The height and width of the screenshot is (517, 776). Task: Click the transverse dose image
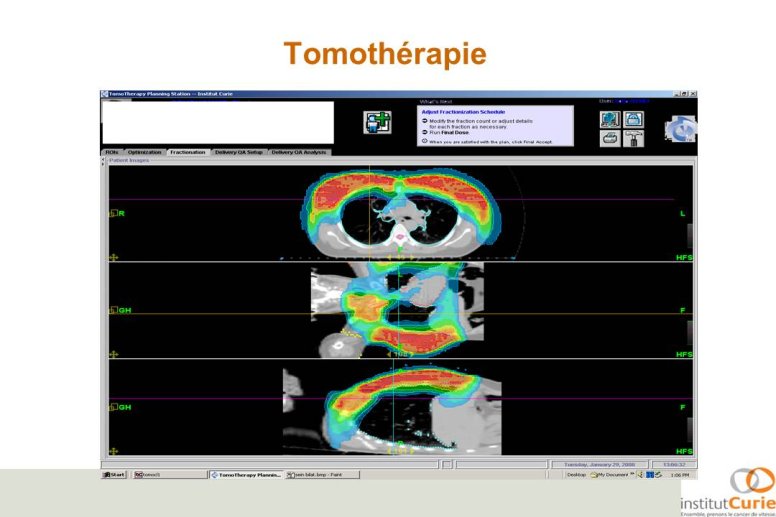click(x=400, y=214)
